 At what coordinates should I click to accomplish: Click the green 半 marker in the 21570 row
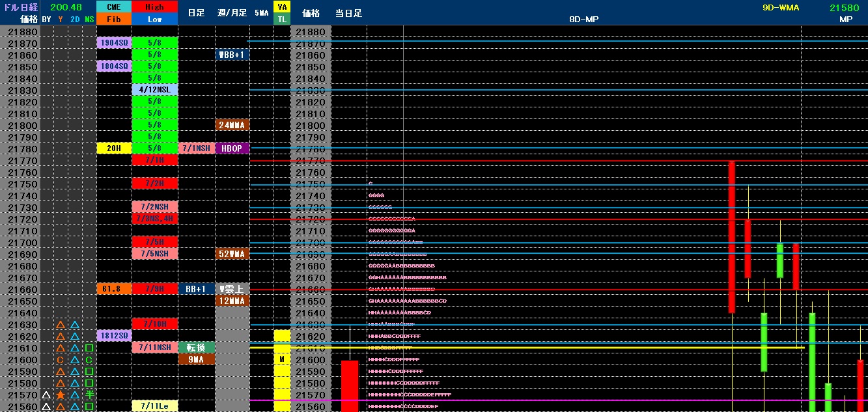click(89, 395)
